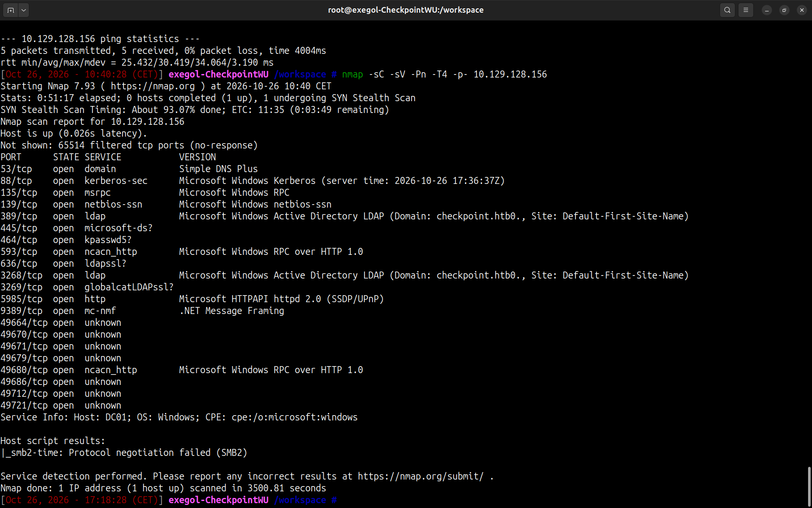Click the smb2-time Protocol negotiation failed line
Screen dimensions: 812x508
124,453
